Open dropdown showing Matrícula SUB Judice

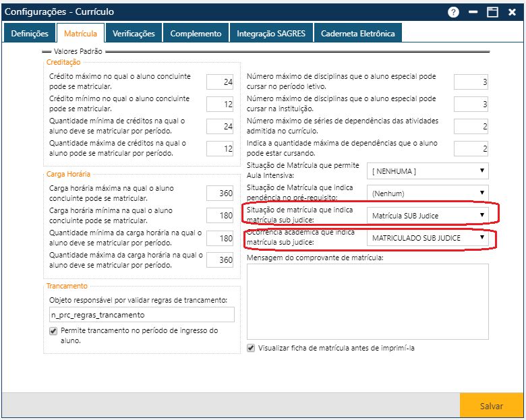pyautogui.click(x=428, y=215)
